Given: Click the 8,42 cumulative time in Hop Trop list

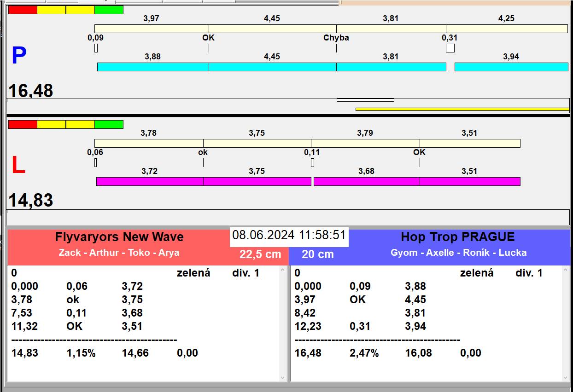Looking at the screenshot, I should [x=305, y=313].
